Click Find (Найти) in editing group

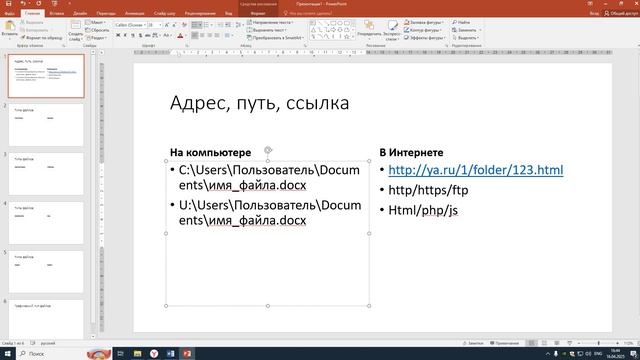[461, 22]
